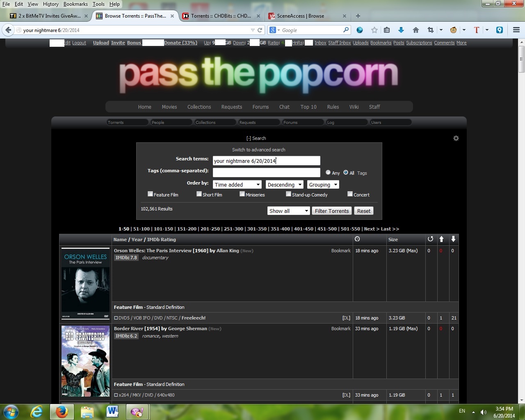Open the Google search engine dropdown

[x=275, y=30]
